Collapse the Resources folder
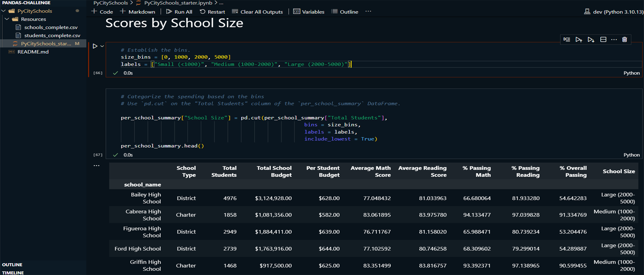 coord(7,19)
